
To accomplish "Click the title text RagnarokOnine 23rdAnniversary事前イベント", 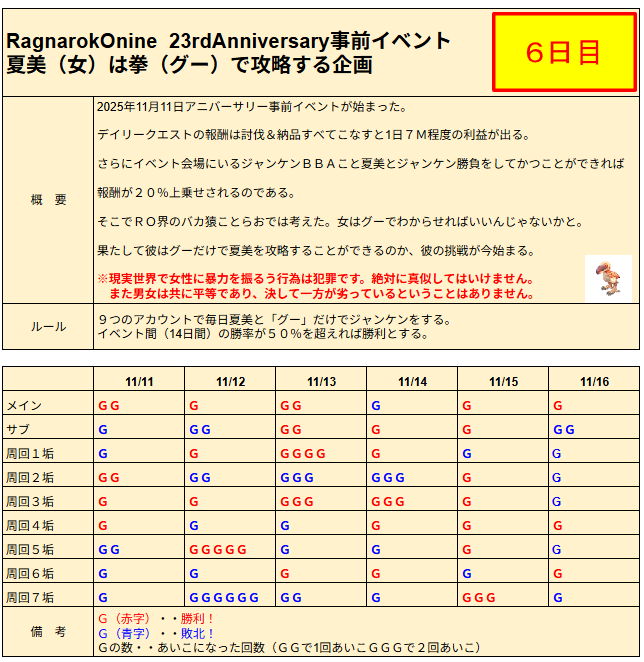I will coord(228,41).
